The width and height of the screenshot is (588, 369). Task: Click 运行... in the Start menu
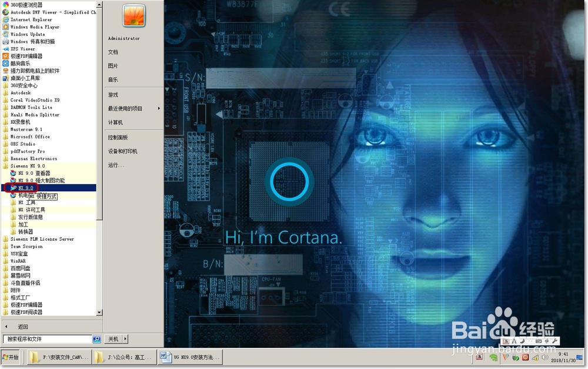[x=116, y=165]
